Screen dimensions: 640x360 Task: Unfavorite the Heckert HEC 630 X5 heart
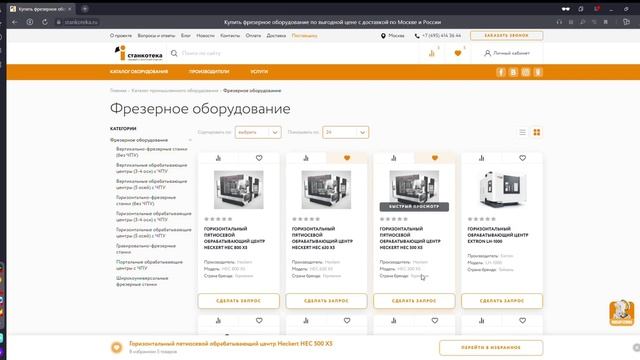[347, 158]
